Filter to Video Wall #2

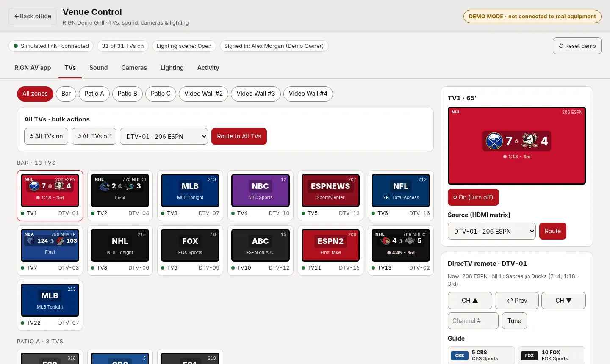[203, 94]
